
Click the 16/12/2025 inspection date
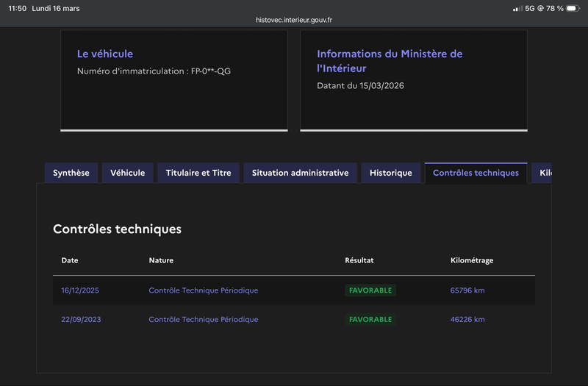80,290
